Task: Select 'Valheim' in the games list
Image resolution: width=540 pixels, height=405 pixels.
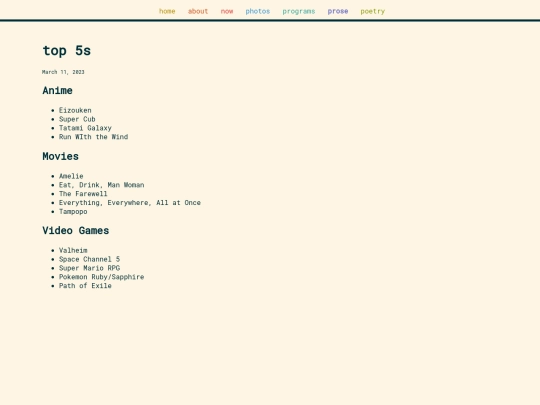Action: (x=73, y=250)
